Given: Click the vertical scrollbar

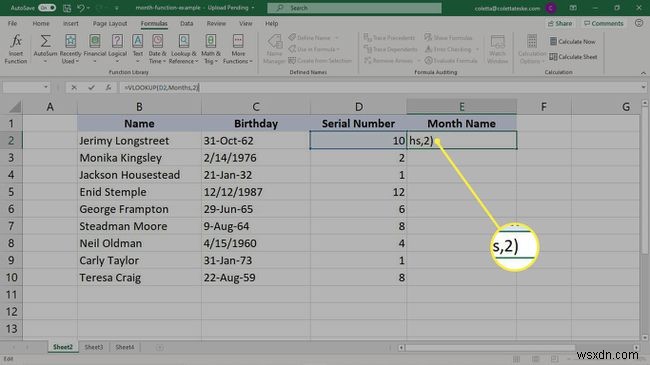Looking at the screenshot, I should point(645,179).
